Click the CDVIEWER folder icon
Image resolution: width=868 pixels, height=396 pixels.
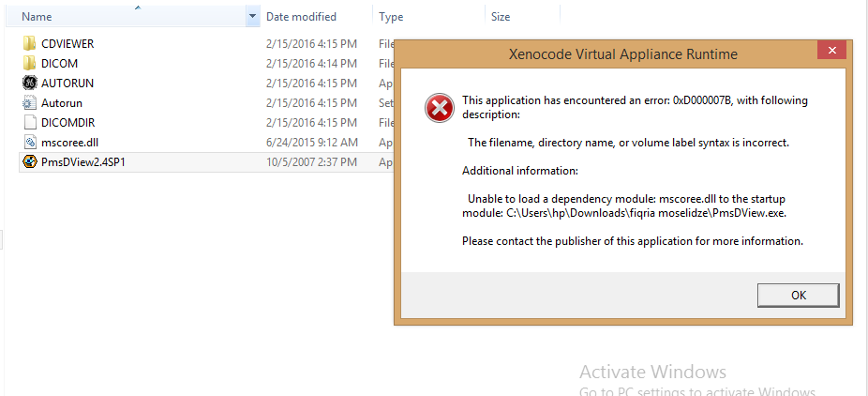(29, 43)
